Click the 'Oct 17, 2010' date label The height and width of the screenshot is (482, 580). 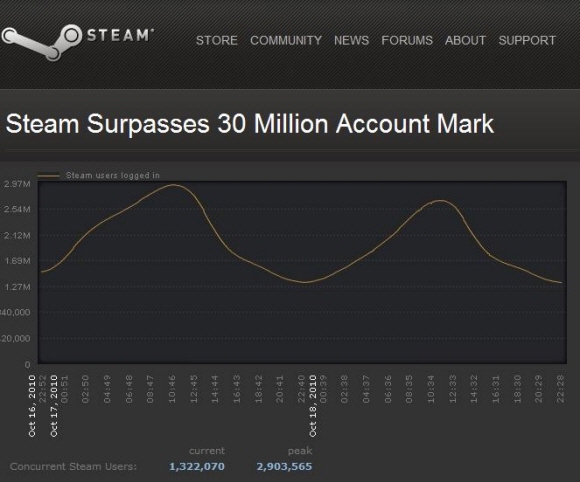coord(54,405)
